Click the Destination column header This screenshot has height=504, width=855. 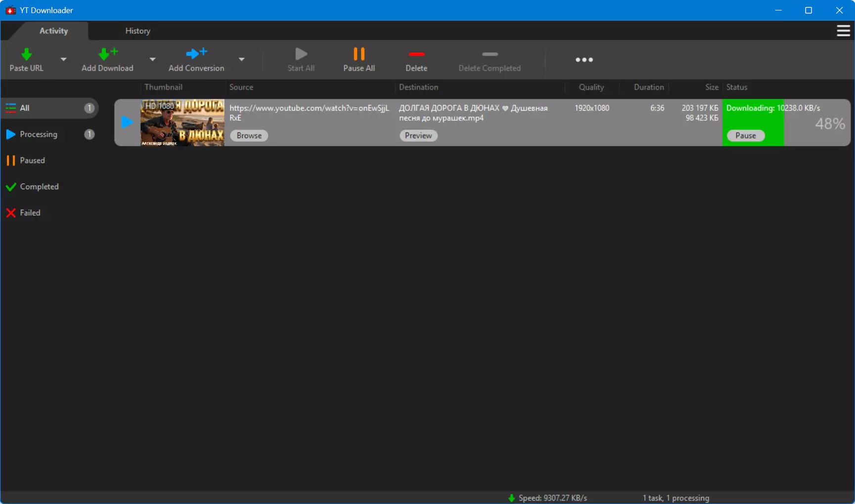click(419, 87)
